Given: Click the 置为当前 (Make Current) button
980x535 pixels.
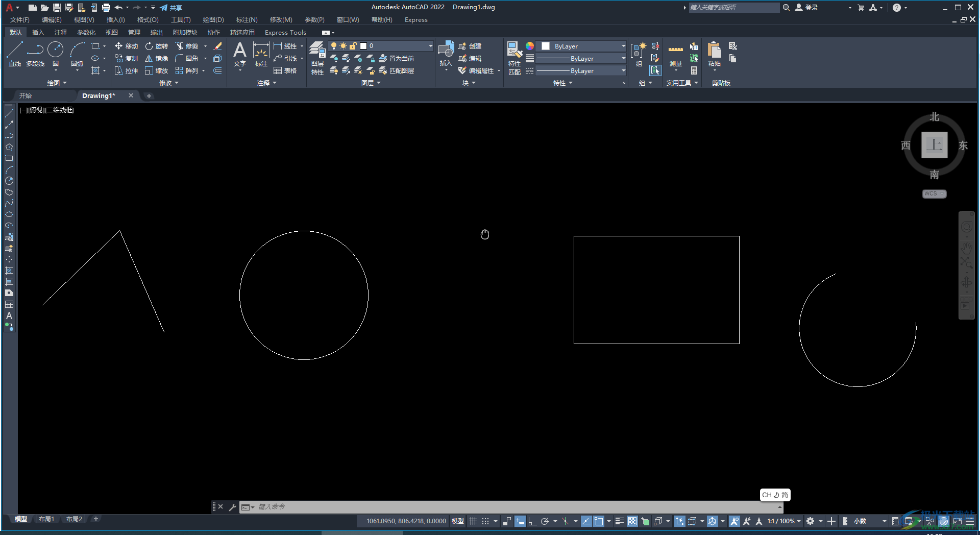Looking at the screenshot, I should pyautogui.click(x=397, y=58).
